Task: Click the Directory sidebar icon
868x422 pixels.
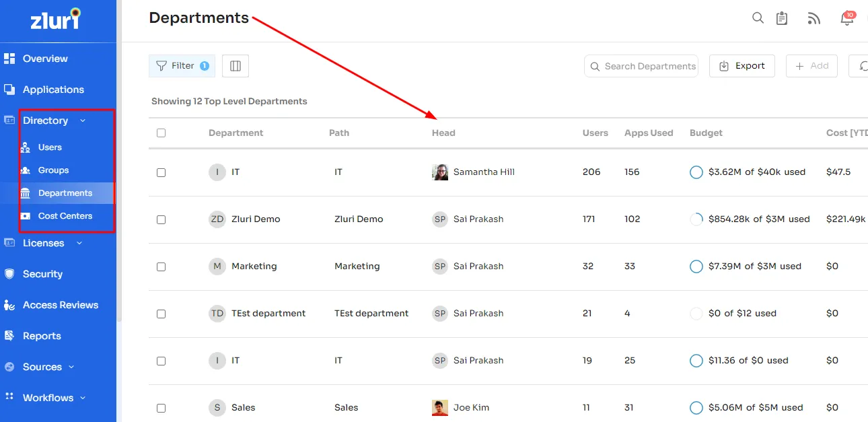Action: (9, 120)
